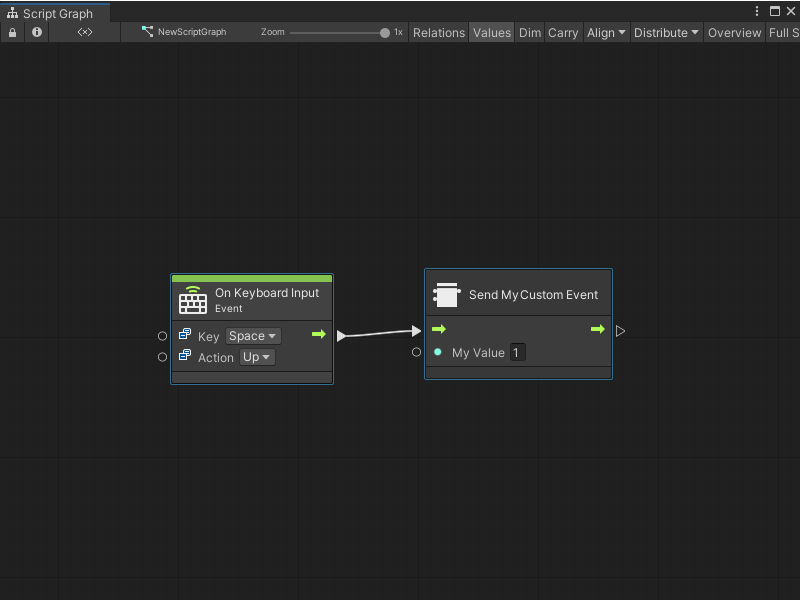Click the Overview button

tap(734, 32)
